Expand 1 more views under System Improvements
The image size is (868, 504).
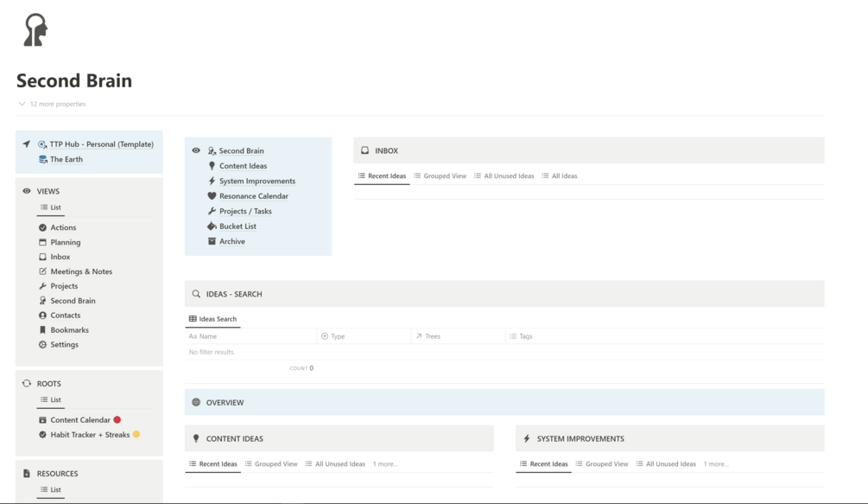point(716,464)
